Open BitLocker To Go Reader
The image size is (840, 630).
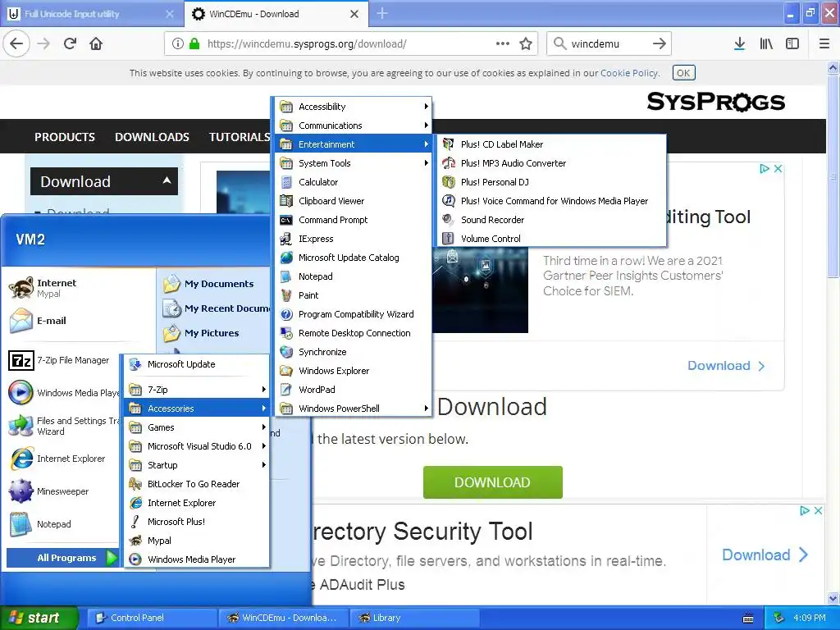tap(197, 484)
